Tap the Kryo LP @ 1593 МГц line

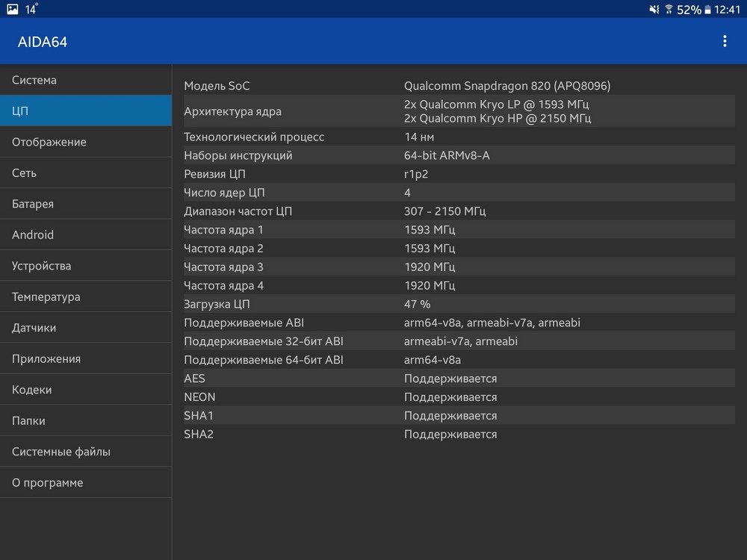tap(497, 105)
